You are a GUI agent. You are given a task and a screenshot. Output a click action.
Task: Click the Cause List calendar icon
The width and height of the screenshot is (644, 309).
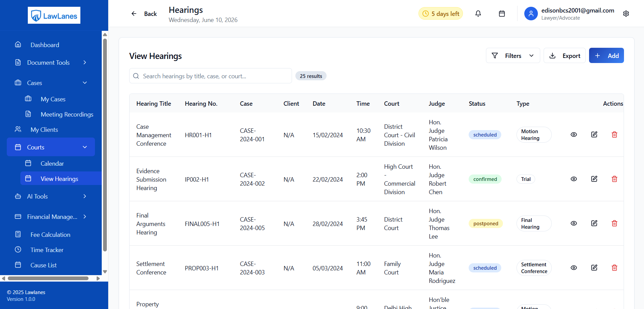click(x=18, y=265)
